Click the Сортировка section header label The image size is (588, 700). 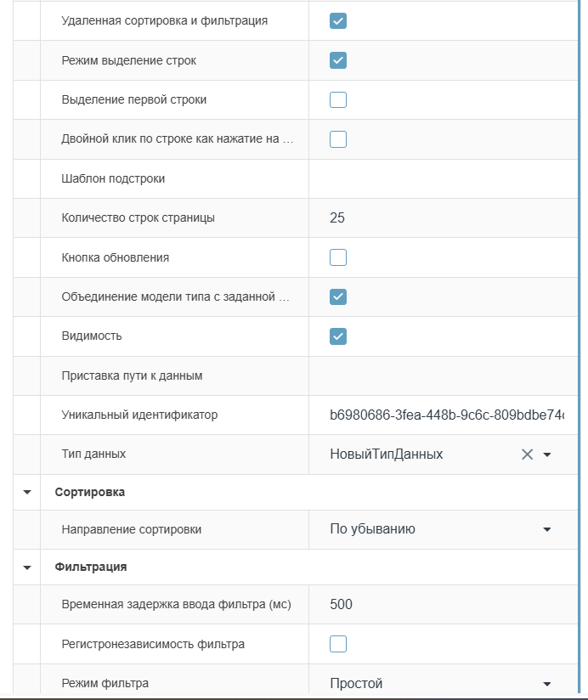click(90, 492)
